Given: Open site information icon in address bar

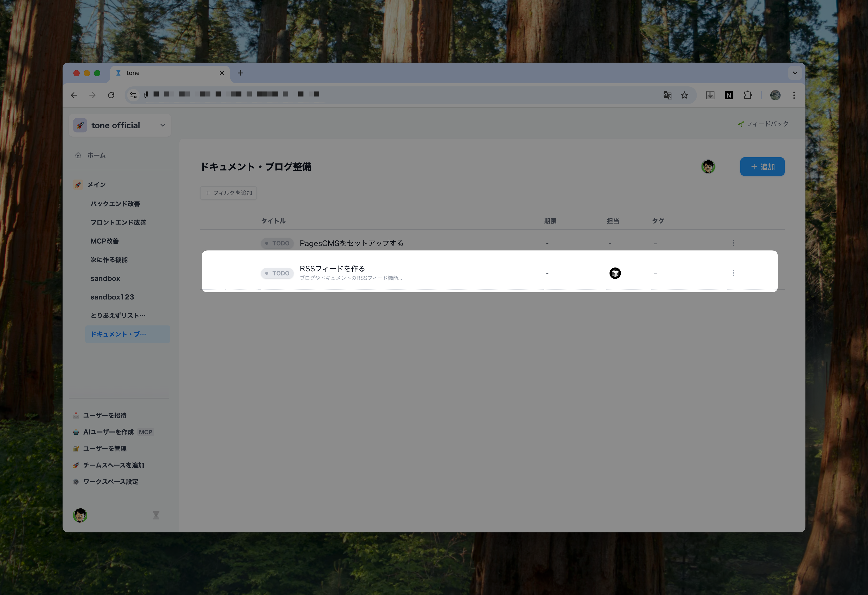Looking at the screenshot, I should [133, 95].
